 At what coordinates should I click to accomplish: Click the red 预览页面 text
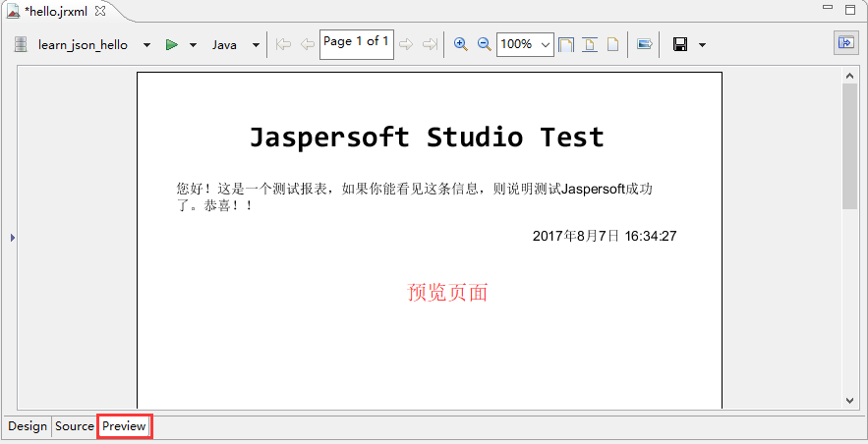[447, 292]
